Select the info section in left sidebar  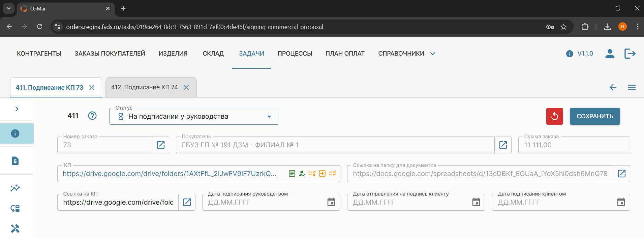point(15,133)
